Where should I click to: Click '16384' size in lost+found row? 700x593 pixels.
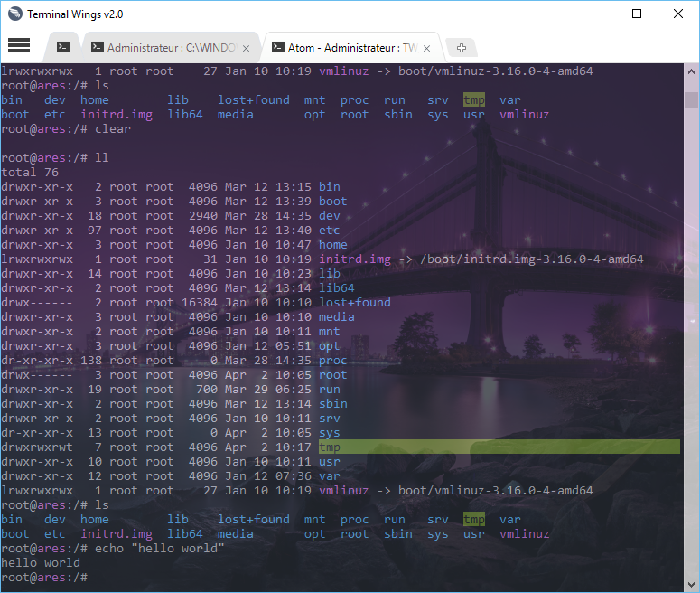click(199, 303)
